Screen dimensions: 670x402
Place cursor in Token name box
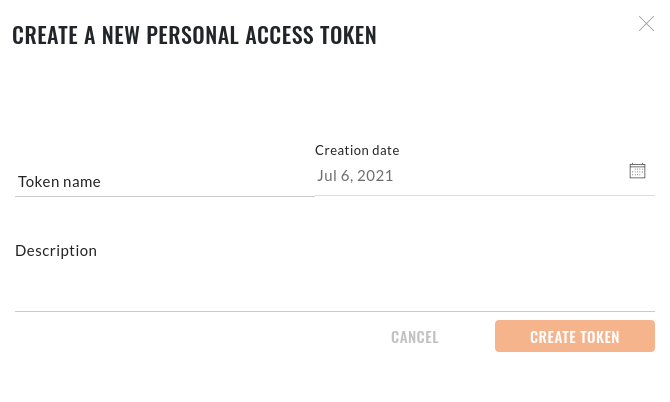click(x=164, y=182)
